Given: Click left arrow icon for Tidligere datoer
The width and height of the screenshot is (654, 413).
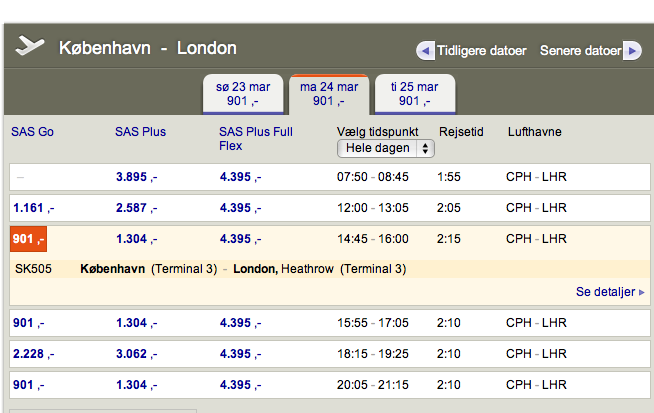Looking at the screenshot, I should [425, 50].
